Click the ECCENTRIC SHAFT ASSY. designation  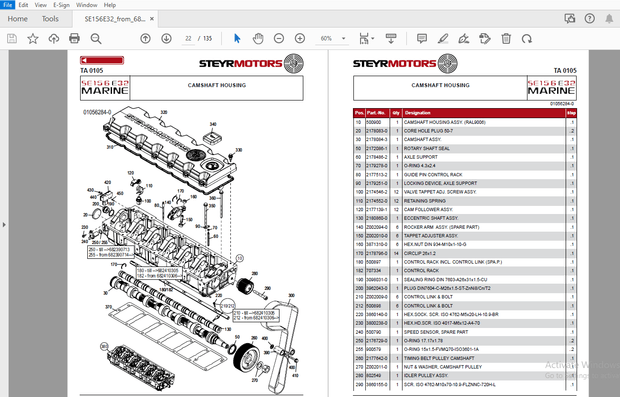coord(431,218)
